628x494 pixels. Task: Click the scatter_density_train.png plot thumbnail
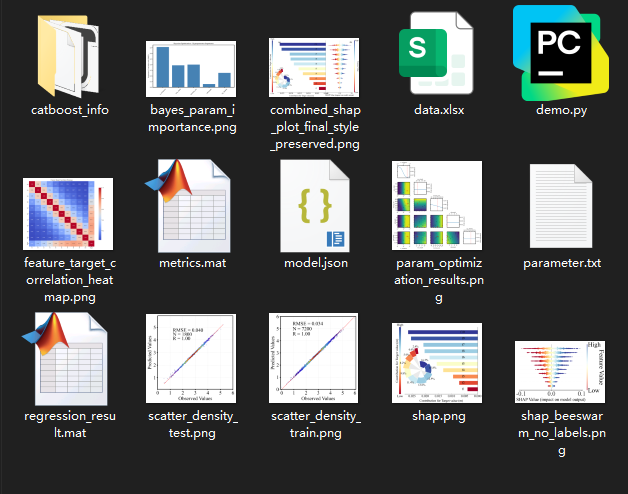pos(314,358)
